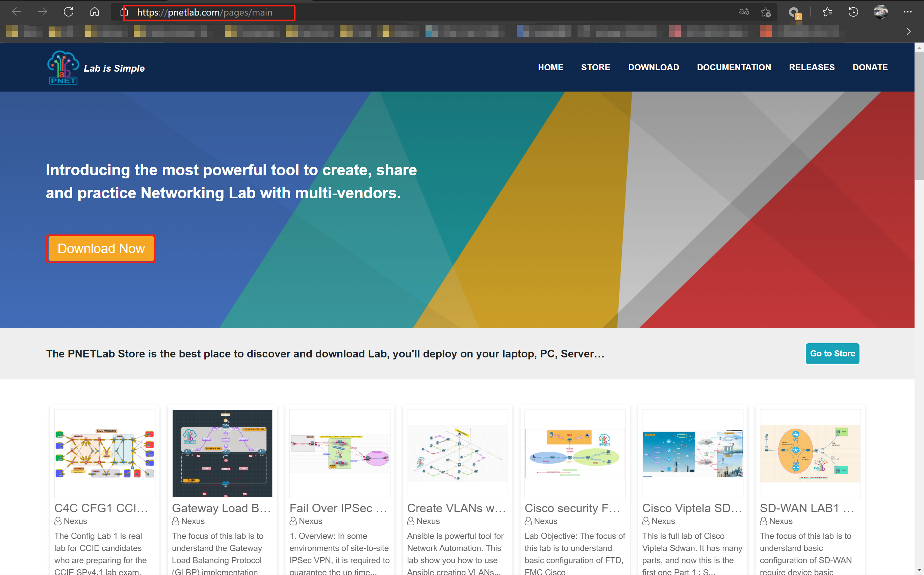Open browser Settings and more menu
924x575 pixels.
click(908, 12)
